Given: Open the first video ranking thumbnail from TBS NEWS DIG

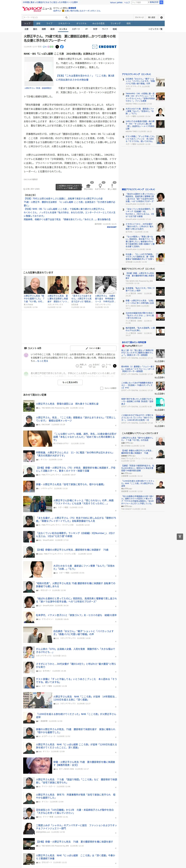Looking at the screenshot, I should [x=160, y=276].
